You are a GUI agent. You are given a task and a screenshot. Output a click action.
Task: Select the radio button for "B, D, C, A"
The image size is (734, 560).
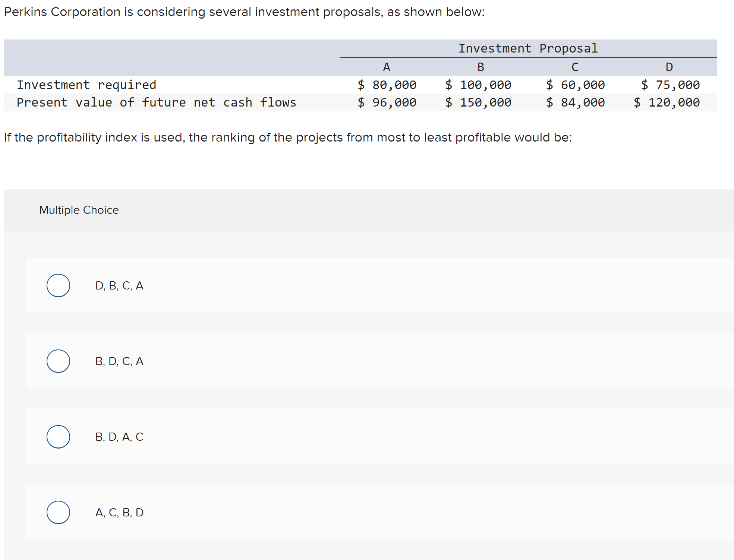pyautogui.click(x=58, y=361)
